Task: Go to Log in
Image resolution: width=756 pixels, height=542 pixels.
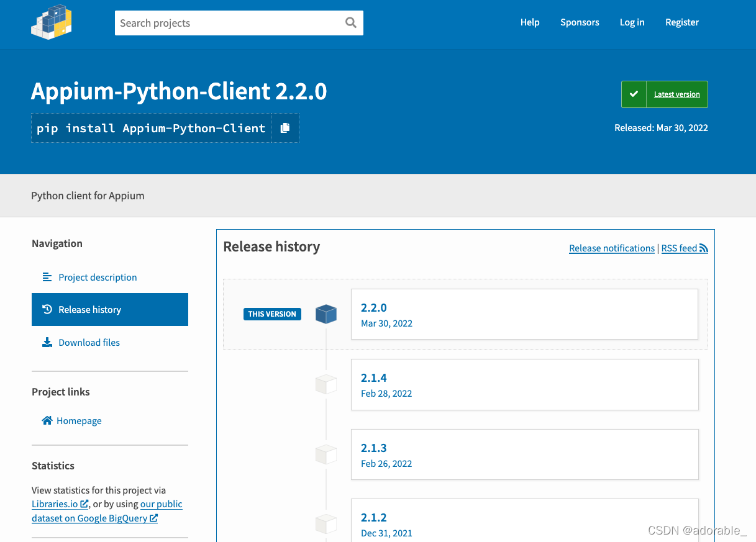Action: 632,22
